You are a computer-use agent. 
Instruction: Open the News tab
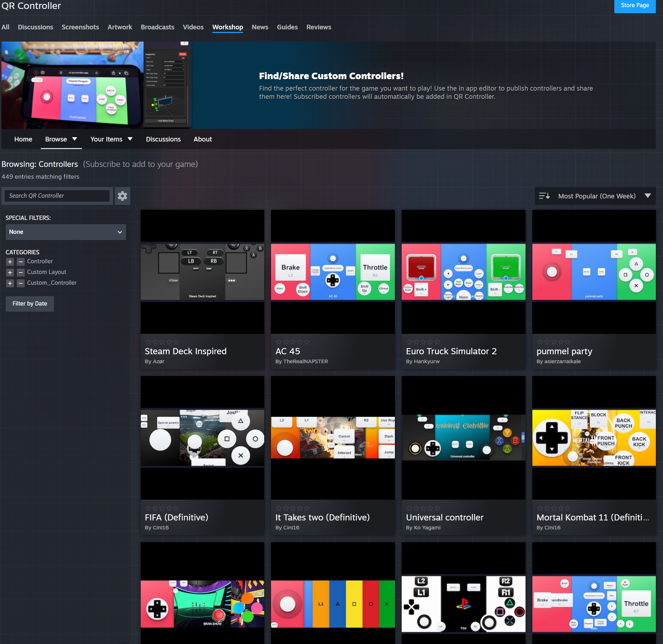pyautogui.click(x=260, y=27)
